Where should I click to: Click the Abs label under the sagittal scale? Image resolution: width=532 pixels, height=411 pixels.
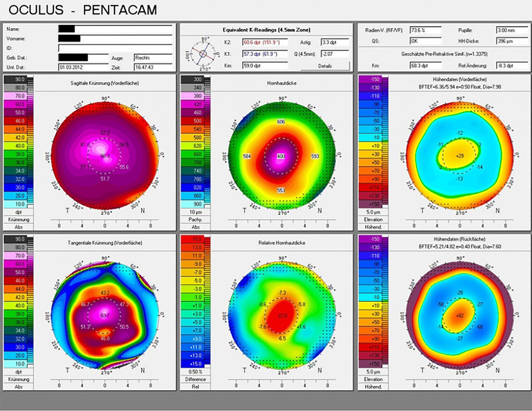(18, 227)
